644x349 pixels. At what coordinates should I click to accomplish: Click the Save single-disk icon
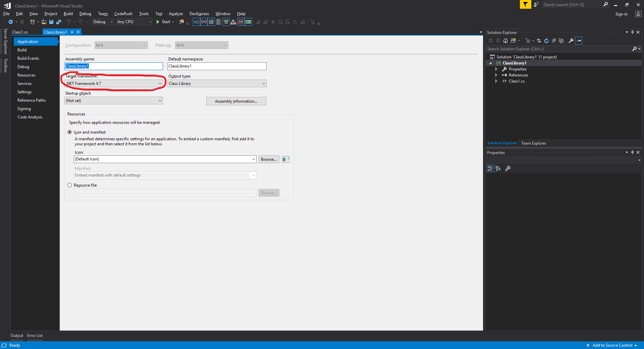pos(51,22)
